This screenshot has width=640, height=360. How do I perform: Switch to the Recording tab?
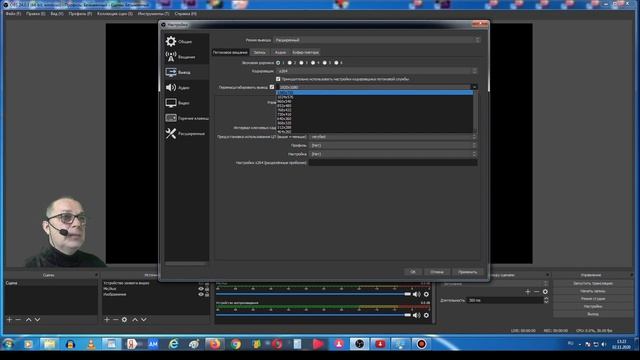260,52
